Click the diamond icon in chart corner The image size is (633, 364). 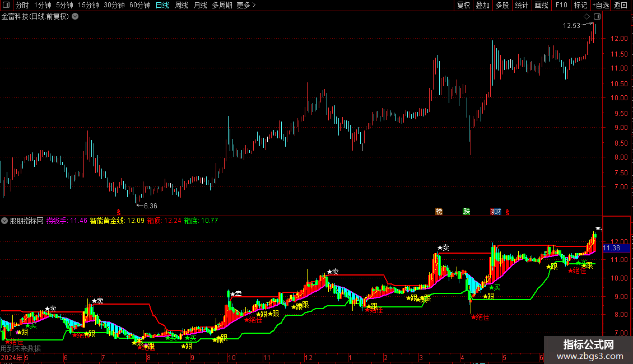click(587, 17)
